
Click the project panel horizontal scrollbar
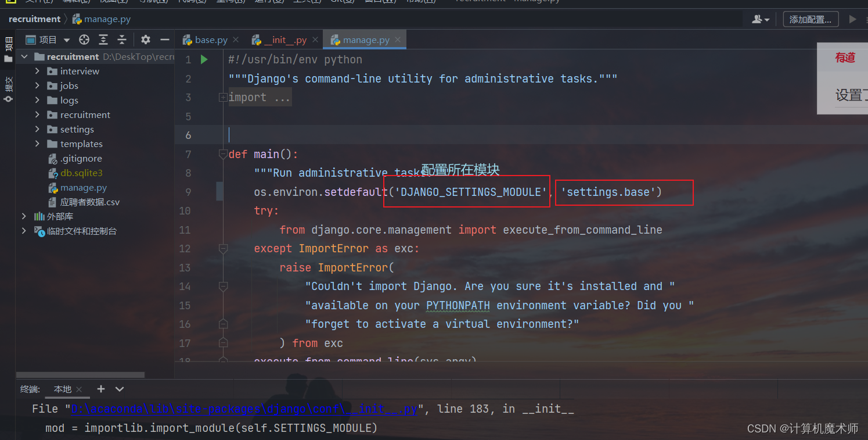tap(80, 375)
